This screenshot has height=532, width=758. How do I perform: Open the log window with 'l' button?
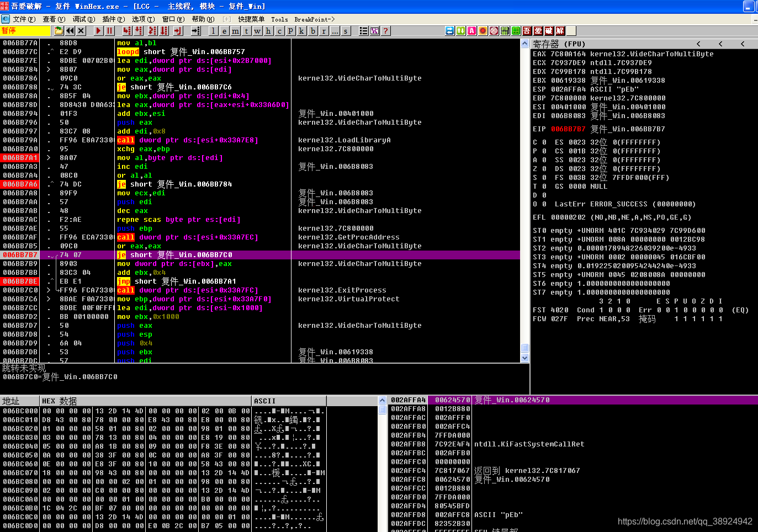click(214, 31)
